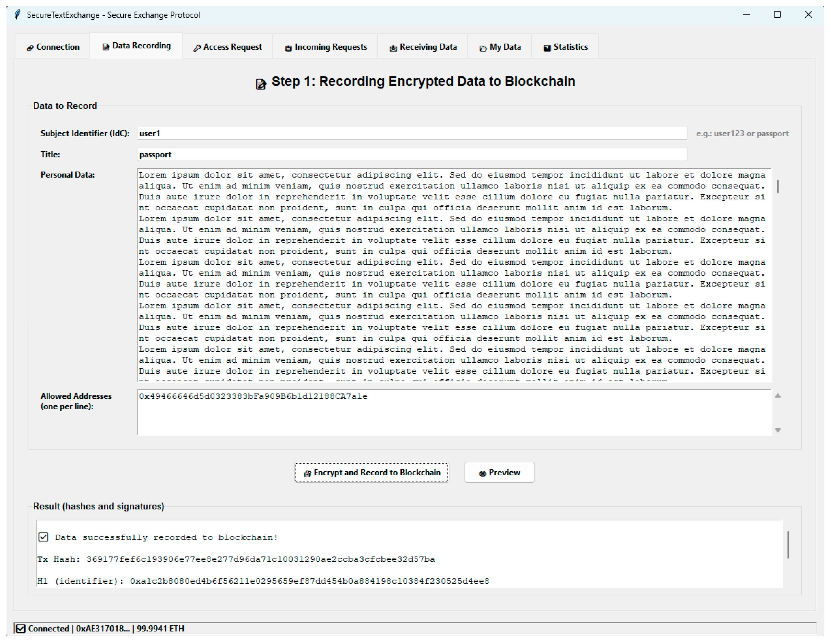
Task: Open the My Data tab
Action: 500,47
